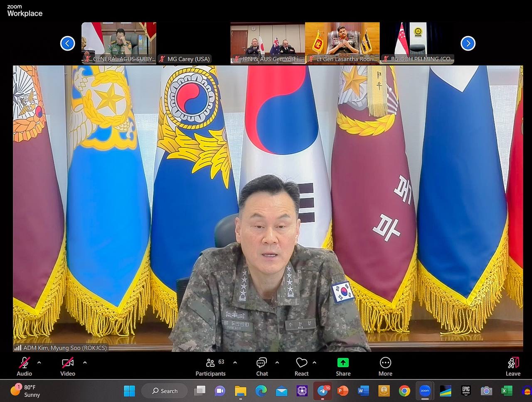Open Google Chrome from the taskbar

(404, 391)
